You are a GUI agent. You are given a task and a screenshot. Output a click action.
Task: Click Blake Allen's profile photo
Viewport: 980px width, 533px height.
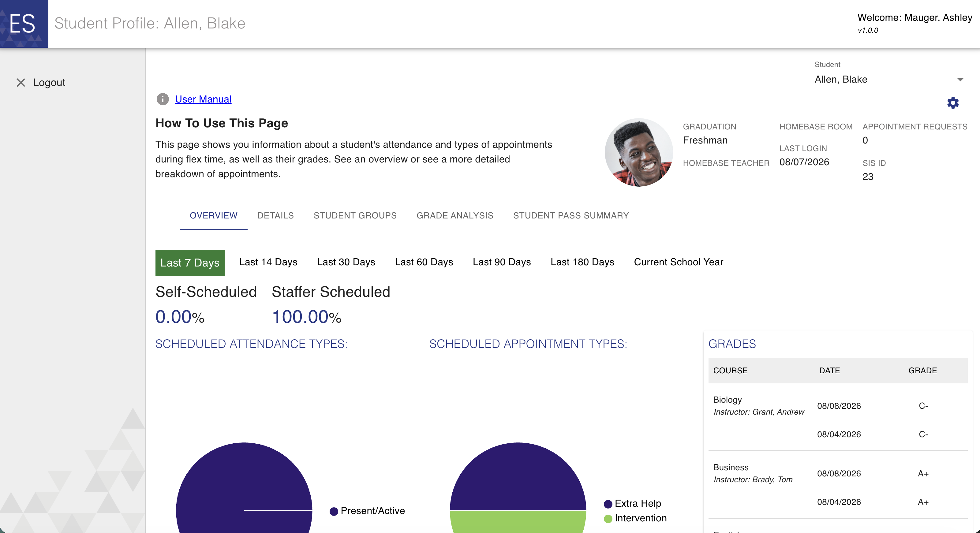pyautogui.click(x=639, y=152)
